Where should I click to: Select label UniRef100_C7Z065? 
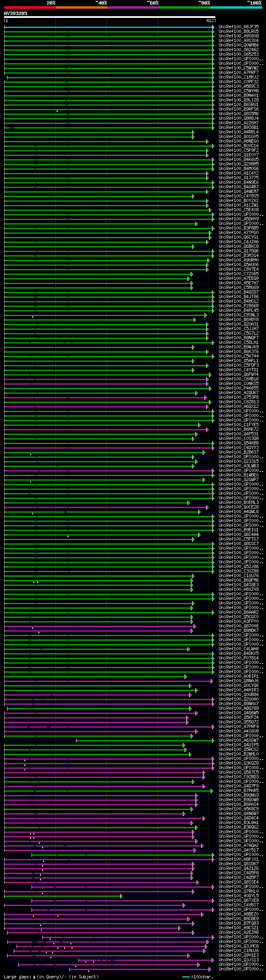239,274
